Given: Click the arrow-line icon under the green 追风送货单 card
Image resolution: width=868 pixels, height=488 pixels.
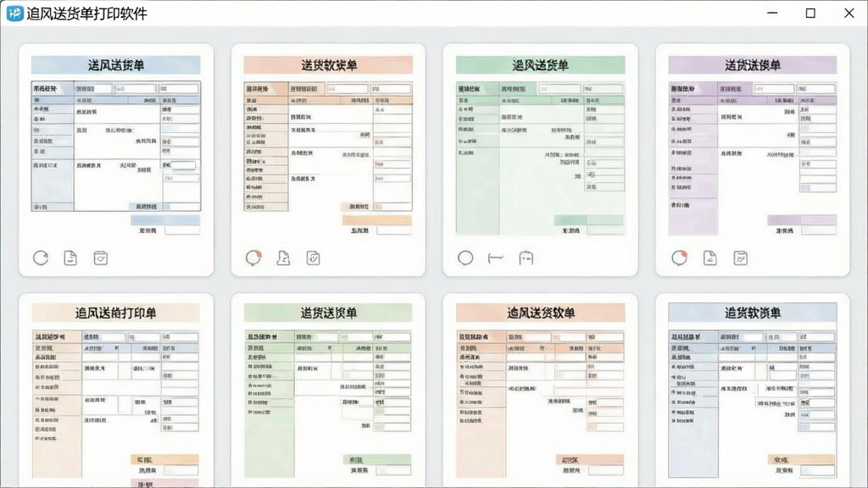Looking at the screenshot, I should coord(495,258).
